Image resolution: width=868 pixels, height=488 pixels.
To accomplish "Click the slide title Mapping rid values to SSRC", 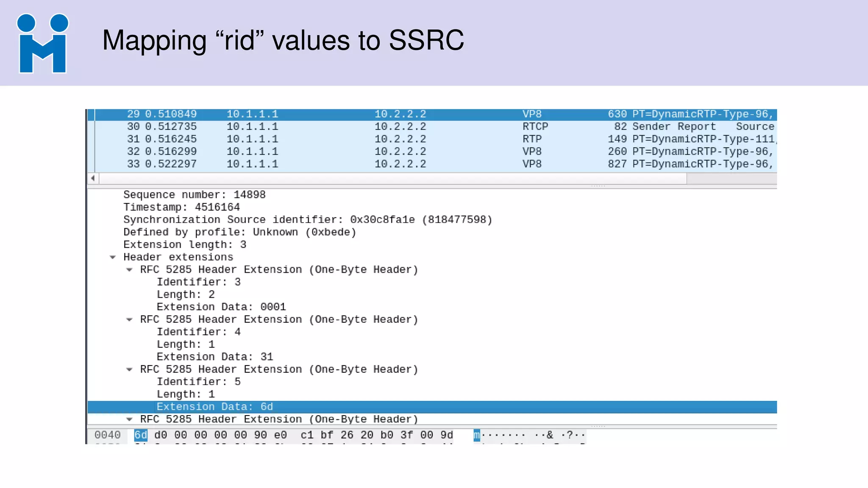I will pyautogui.click(x=283, y=41).
